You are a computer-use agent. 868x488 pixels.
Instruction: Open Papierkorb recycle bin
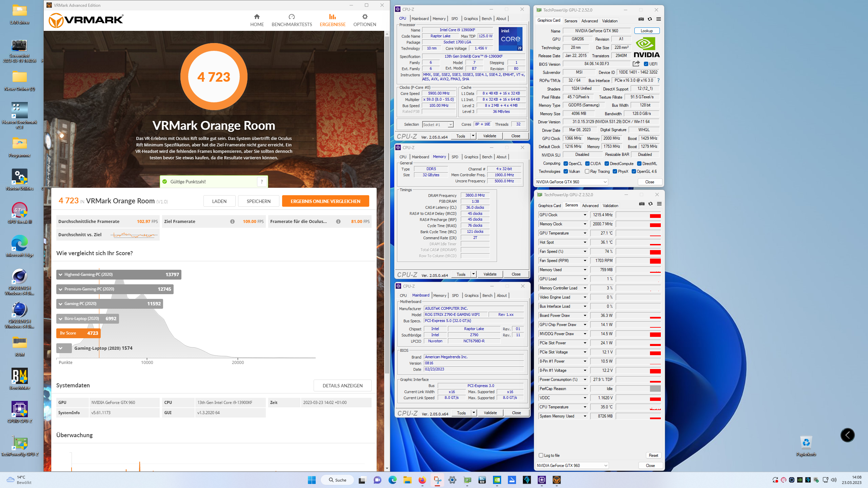pyautogui.click(x=806, y=445)
